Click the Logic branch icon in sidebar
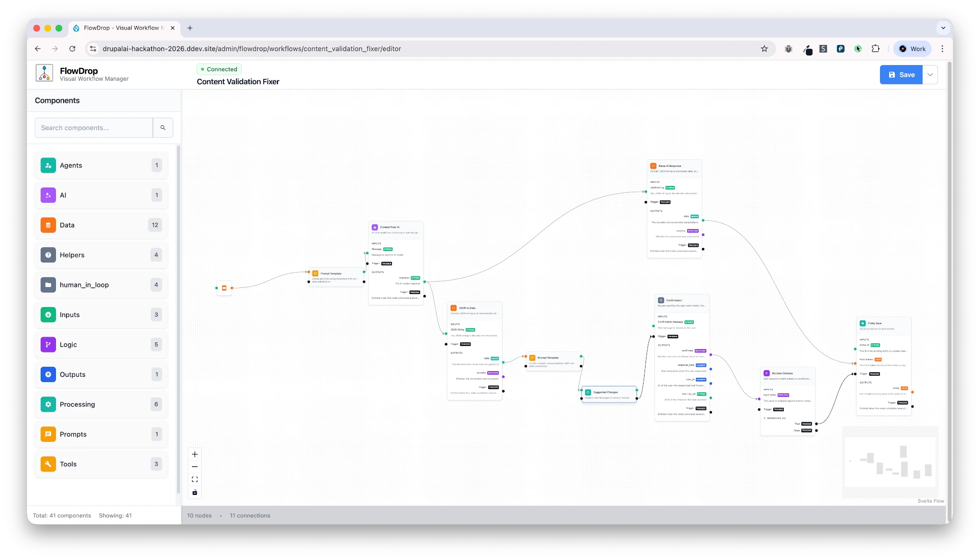Screen dimensions: 980x560 coord(48,344)
